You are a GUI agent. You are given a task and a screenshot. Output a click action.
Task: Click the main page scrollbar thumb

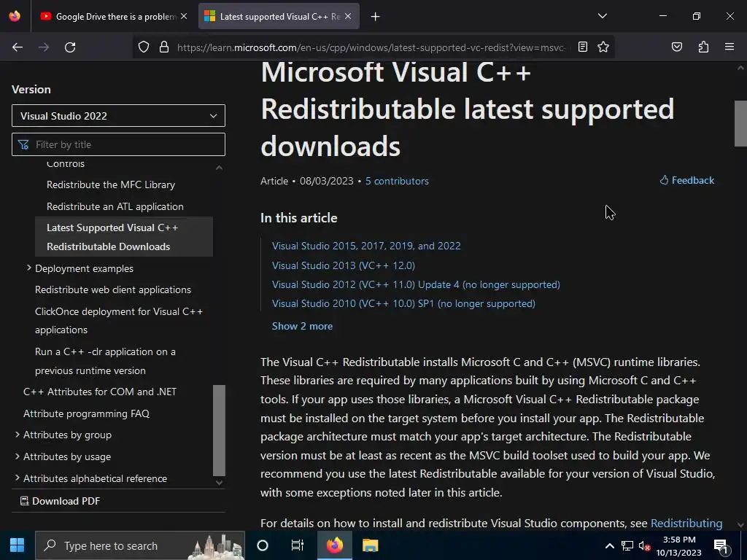pos(740,123)
